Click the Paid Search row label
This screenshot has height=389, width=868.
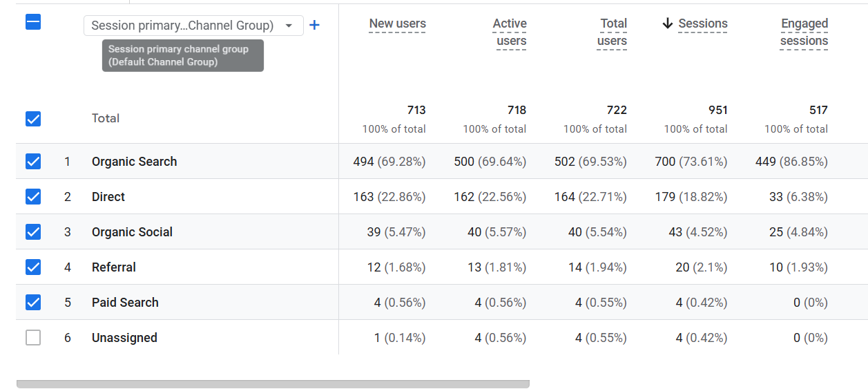(x=125, y=303)
